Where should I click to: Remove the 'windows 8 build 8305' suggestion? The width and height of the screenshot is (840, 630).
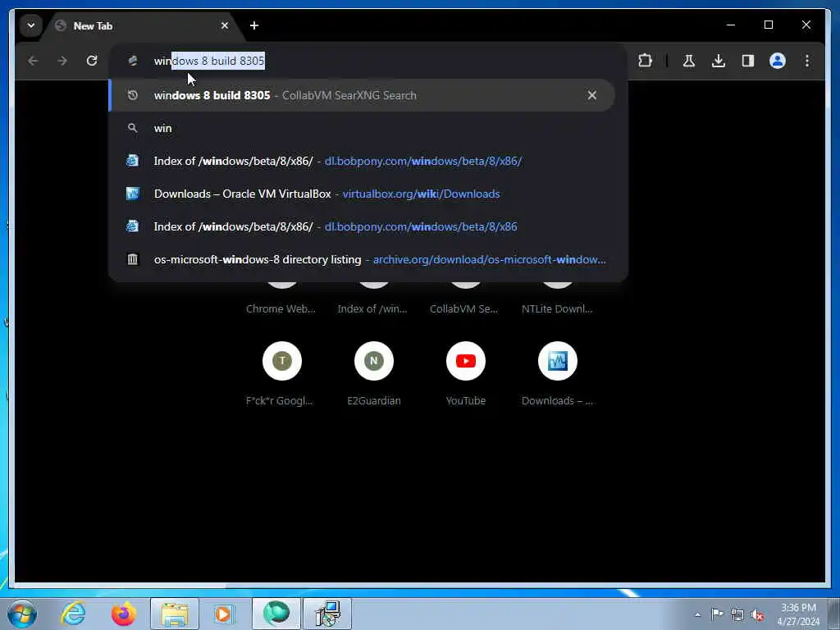coord(592,95)
